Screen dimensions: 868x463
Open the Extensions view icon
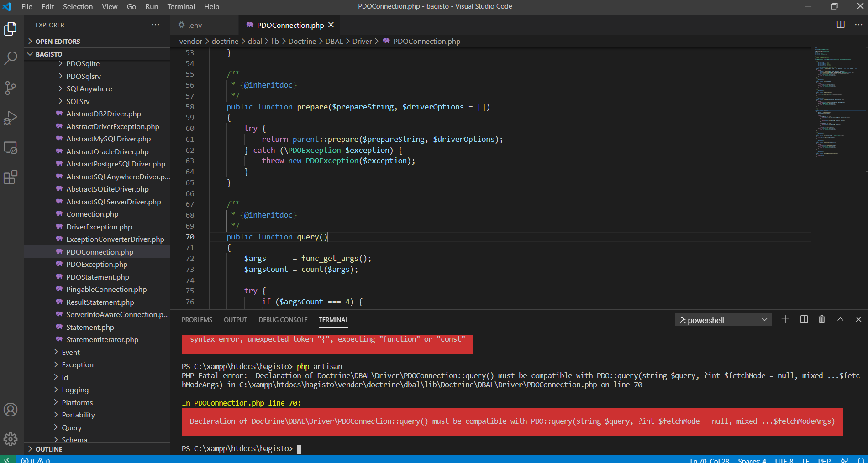pos(11,177)
